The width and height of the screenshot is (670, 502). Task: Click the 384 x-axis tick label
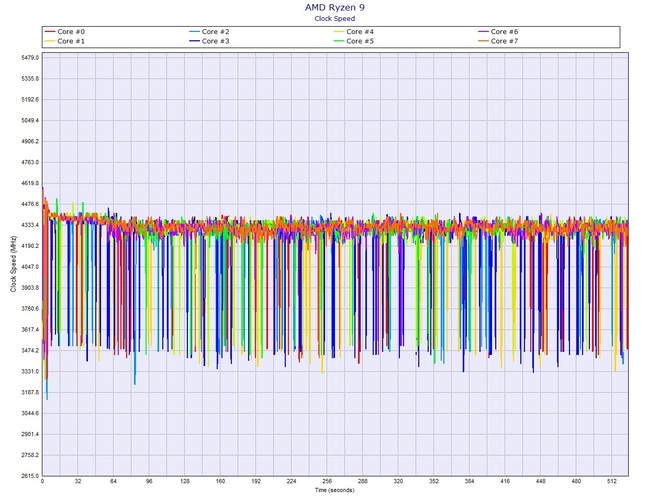[x=469, y=481]
